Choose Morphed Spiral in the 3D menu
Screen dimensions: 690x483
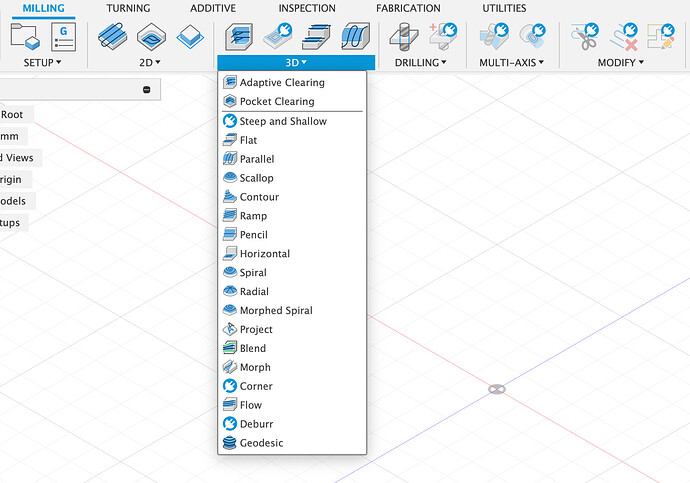click(292, 311)
